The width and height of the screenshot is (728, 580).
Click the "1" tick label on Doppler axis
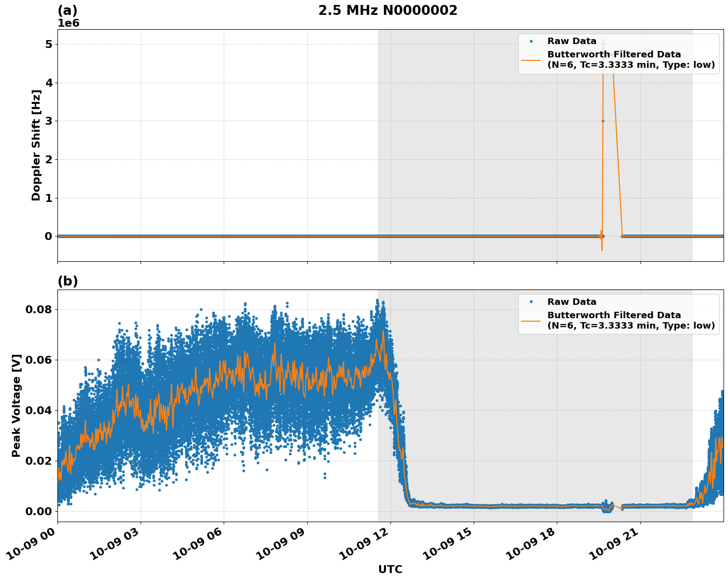coord(49,198)
